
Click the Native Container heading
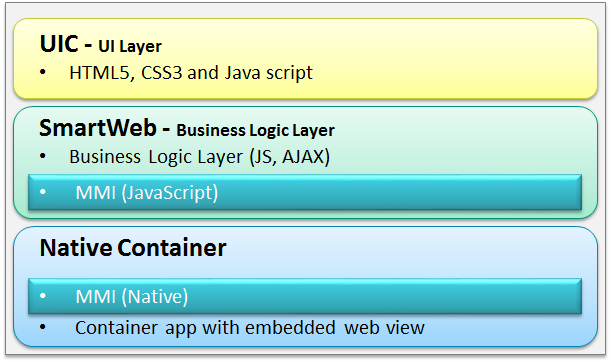coord(133,247)
